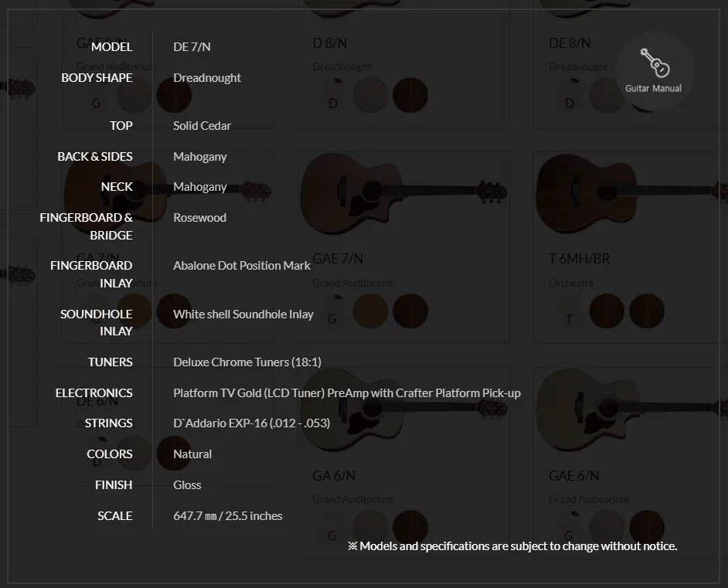Open the DE 8/N model title link

570,43
